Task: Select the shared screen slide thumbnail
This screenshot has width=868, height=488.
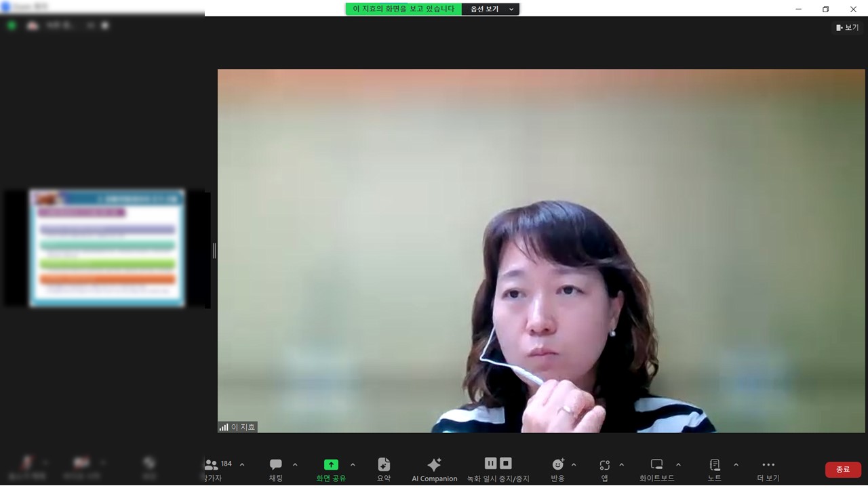Action: tap(107, 248)
